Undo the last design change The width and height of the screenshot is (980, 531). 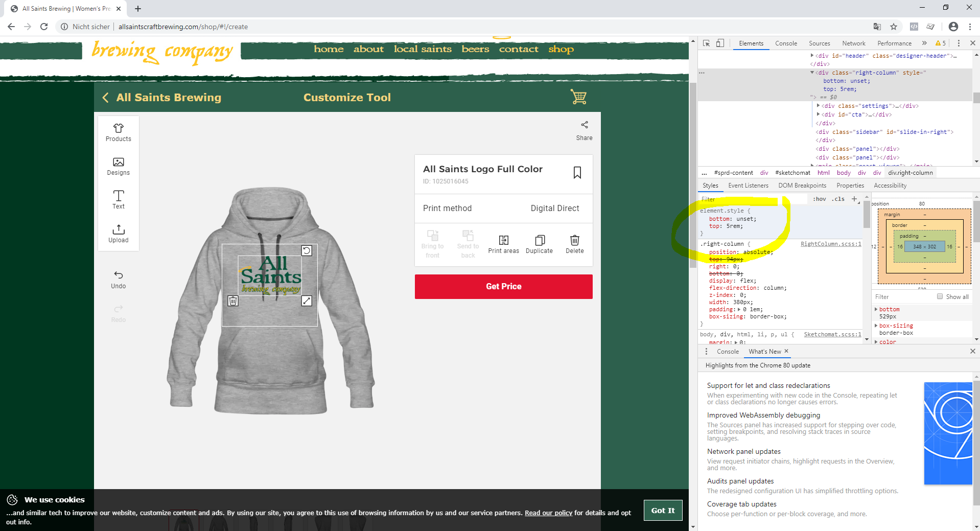pyautogui.click(x=118, y=280)
